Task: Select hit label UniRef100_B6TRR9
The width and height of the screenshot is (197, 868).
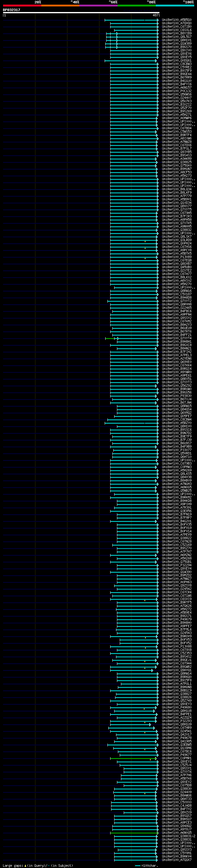Action: [177, 77]
